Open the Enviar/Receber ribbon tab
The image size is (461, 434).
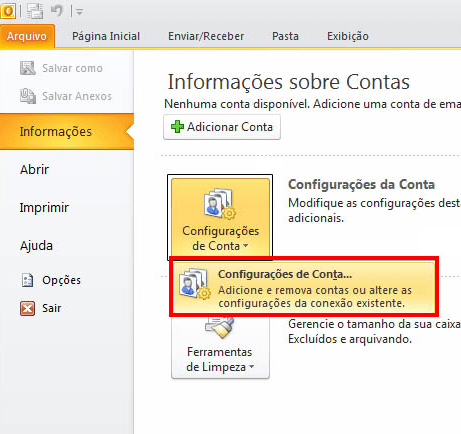(206, 36)
